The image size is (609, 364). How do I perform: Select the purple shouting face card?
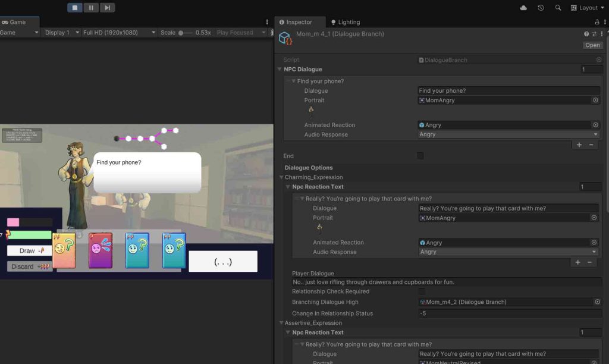point(100,250)
